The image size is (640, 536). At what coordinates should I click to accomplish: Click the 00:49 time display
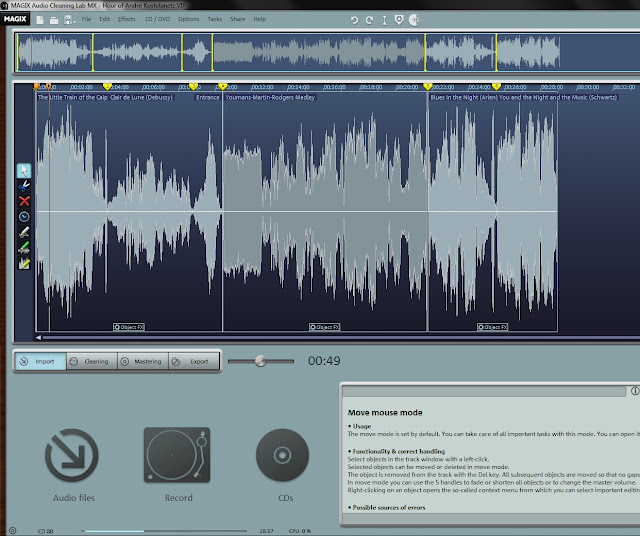point(324,361)
